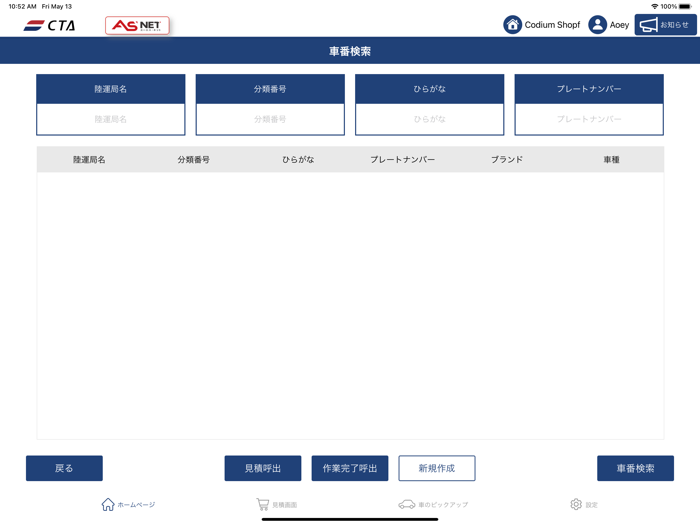Tap the プレートナンバー input field
The width and height of the screenshot is (700, 525).
click(589, 119)
